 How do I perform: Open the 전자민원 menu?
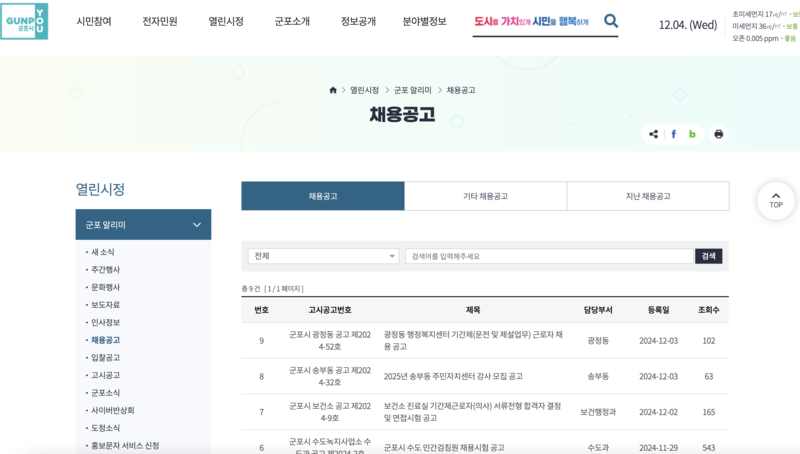(160, 21)
